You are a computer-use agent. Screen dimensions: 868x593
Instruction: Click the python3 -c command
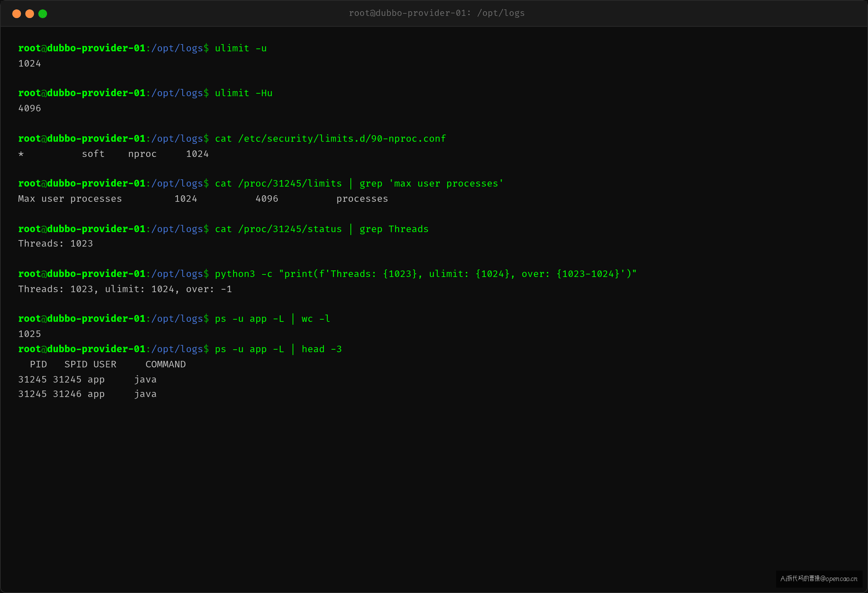(425, 274)
